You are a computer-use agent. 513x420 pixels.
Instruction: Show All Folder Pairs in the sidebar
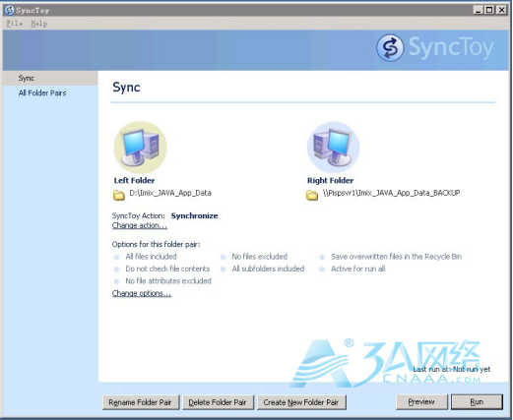tap(42, 93)
